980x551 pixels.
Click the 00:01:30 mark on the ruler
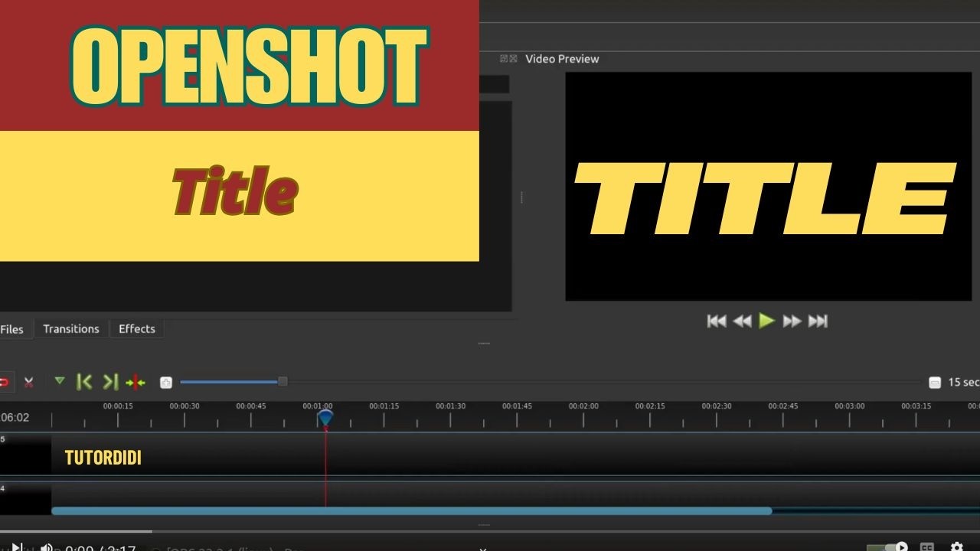click(x=451, y=406)
